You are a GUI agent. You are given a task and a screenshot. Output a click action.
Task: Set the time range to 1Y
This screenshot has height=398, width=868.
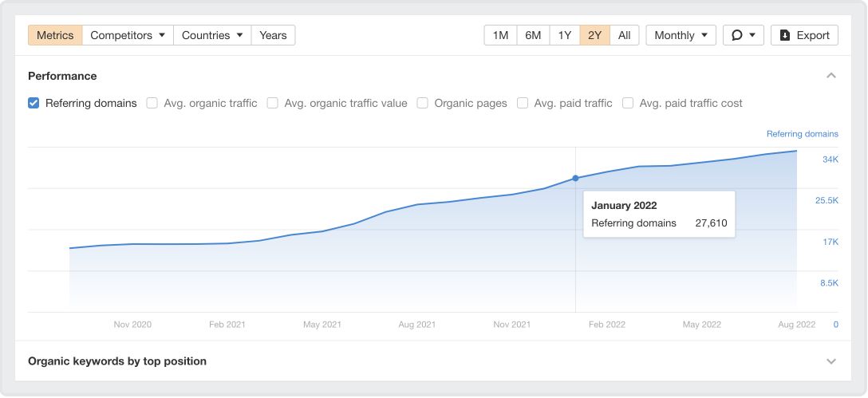pyautogui.click(x=565, y=35)
